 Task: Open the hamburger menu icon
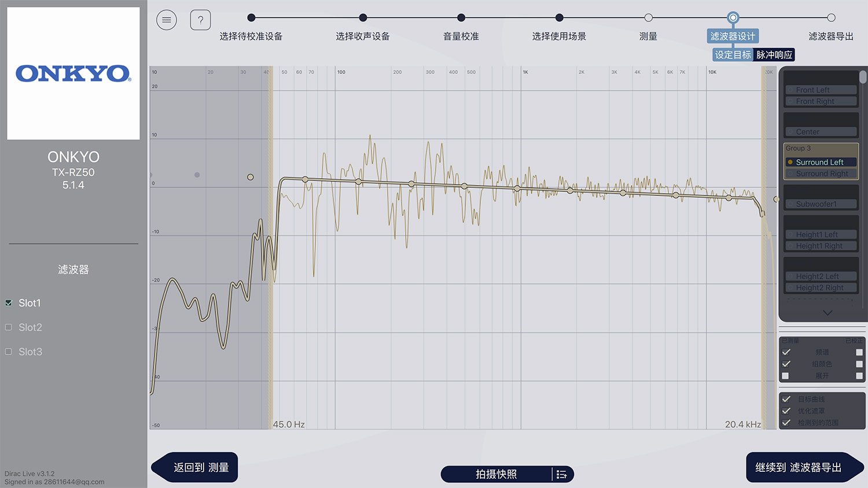167,19
